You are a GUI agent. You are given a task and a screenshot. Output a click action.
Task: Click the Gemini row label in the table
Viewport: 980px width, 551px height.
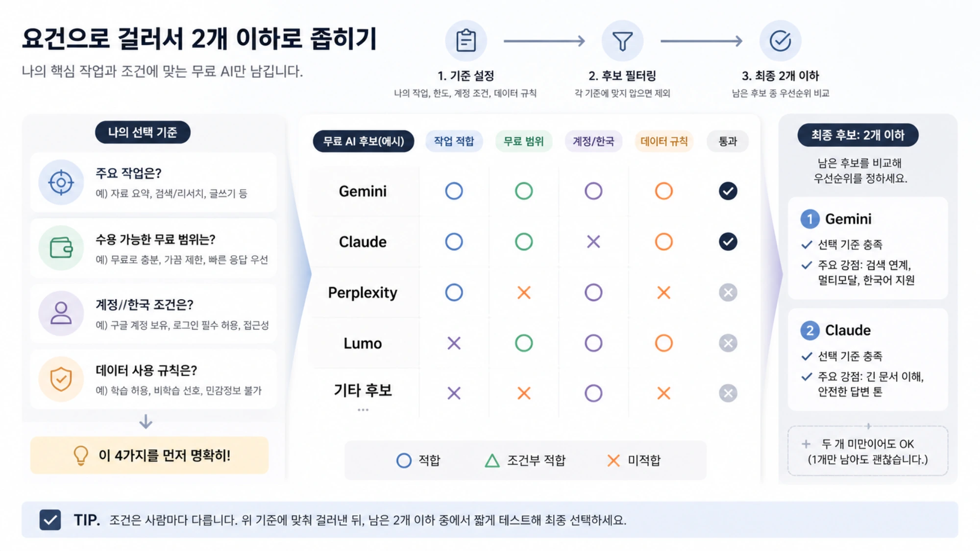(x=363, y=191)
